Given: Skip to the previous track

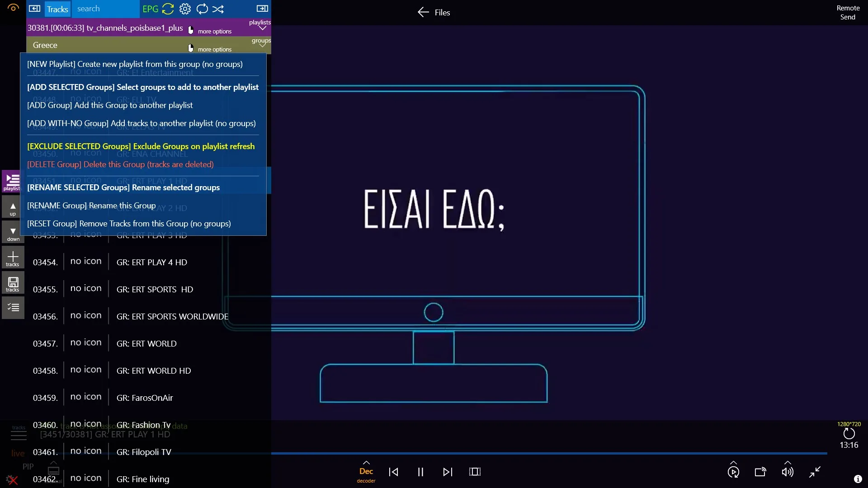Looking at the screenshot, I should [x=393, y=472].
